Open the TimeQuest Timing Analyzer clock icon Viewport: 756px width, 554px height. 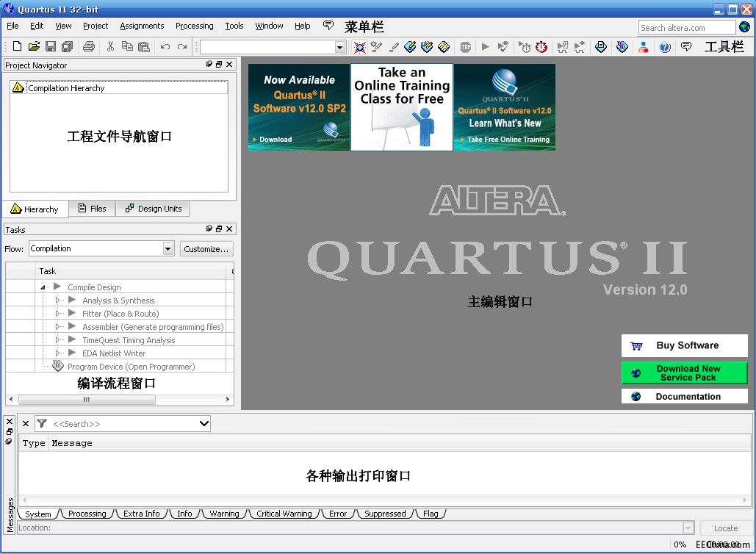541,47
